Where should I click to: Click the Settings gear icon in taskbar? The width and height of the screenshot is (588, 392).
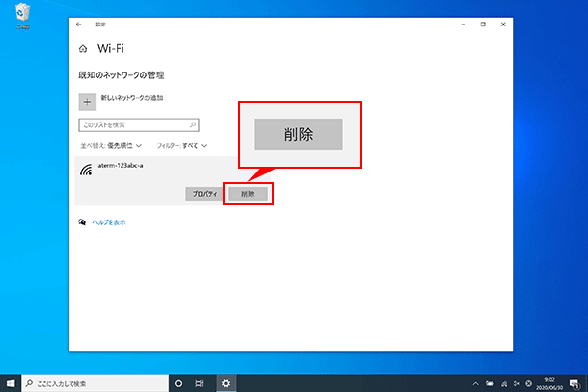pos(226,382)
